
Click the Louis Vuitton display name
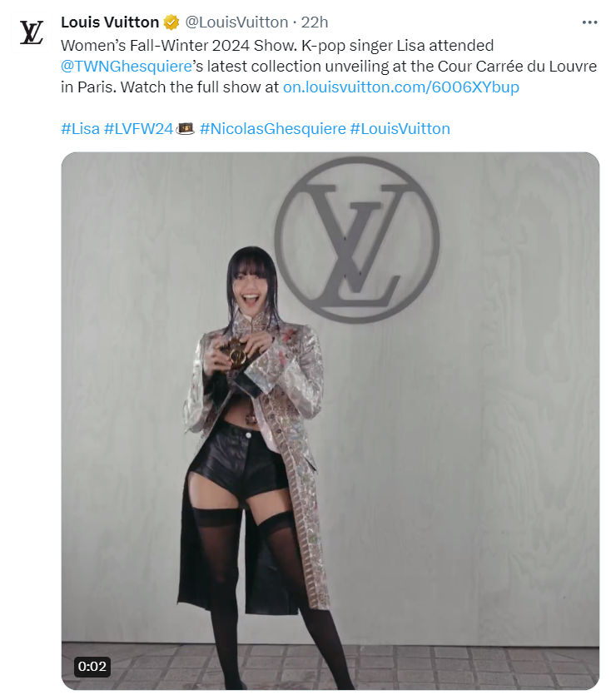tap(110, 22)
